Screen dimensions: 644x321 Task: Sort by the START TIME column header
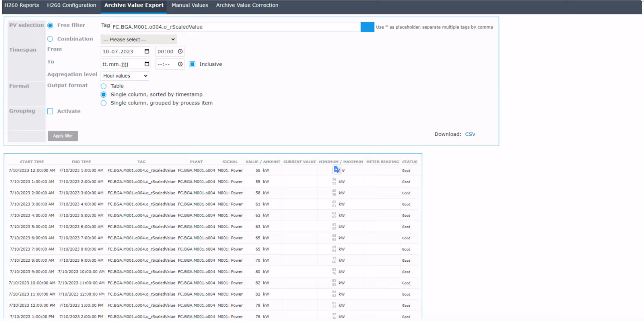[32, 162]
